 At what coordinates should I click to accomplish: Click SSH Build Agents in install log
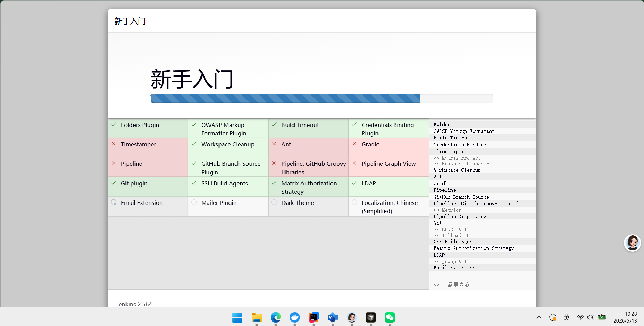(x=456, y=242)
